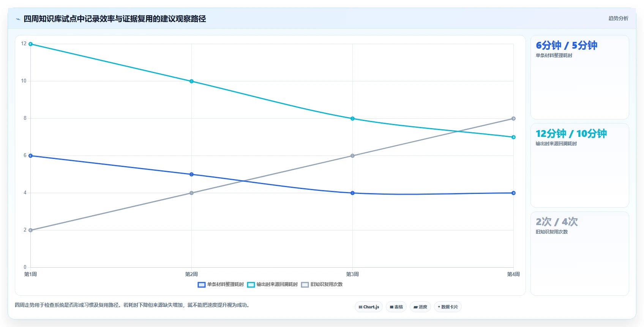Click the gray data point at 第4周 (value 8)

(x=513, y=119)
